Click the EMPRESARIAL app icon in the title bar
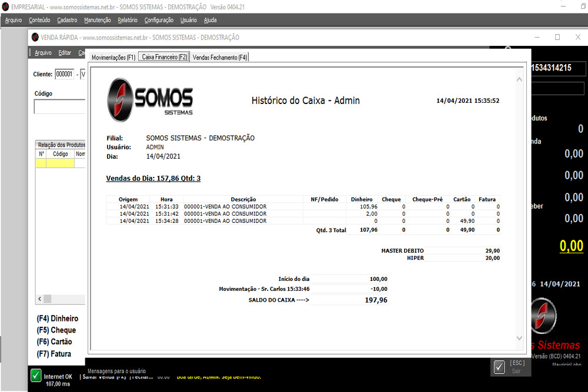The image size is (588, 392). coord(5,6)
